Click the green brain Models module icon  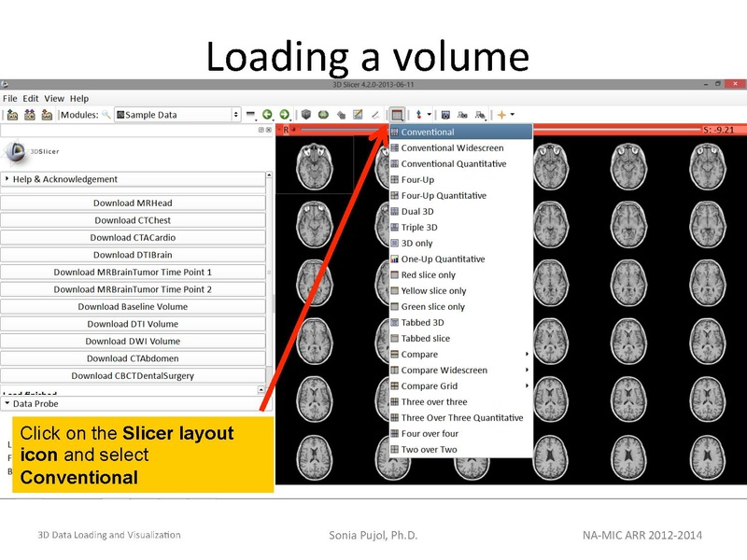coord(323,114)
